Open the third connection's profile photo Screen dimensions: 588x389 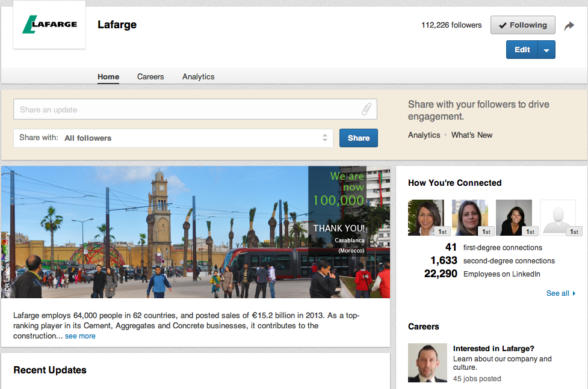pos(514,217)
